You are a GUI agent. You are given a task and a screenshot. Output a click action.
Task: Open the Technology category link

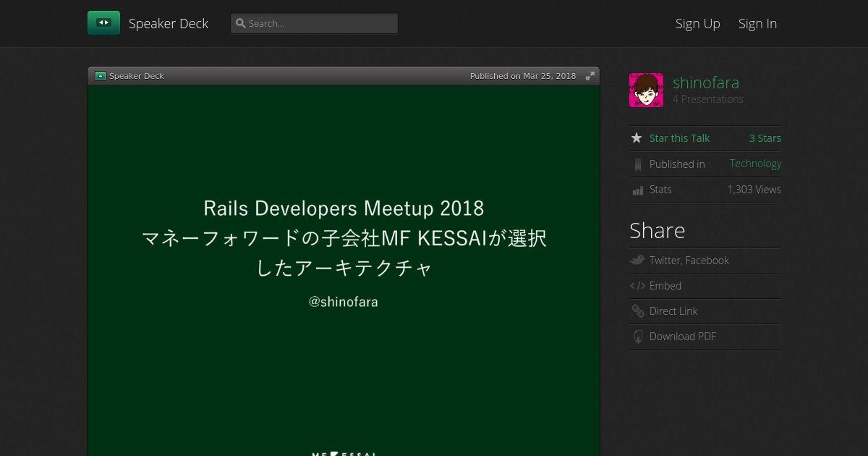pos(755,164)
